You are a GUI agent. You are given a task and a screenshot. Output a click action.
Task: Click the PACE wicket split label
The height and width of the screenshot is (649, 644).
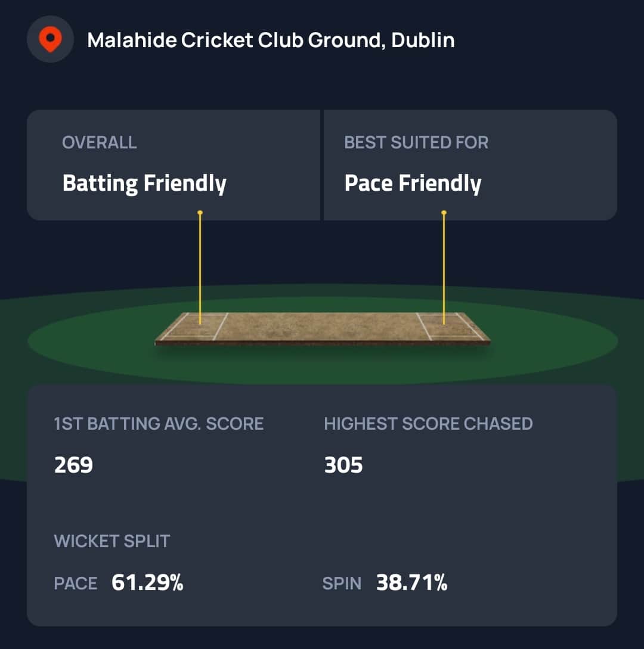click(76, 583)
